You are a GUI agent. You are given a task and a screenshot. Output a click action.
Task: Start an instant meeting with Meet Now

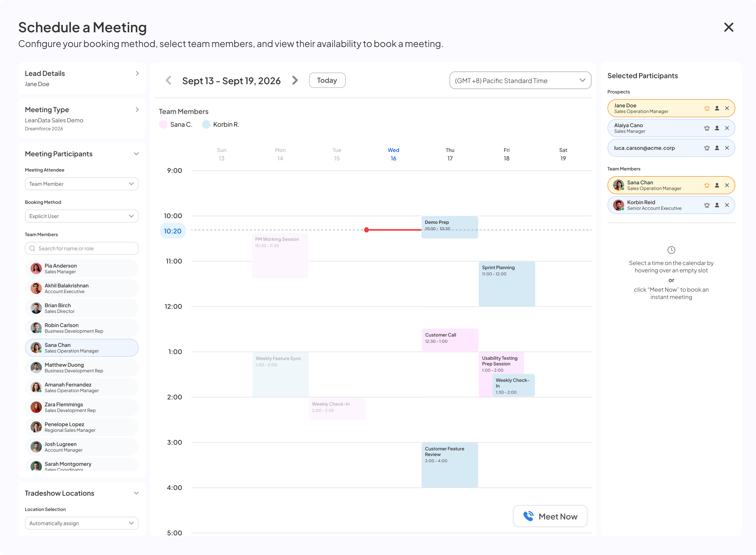point(550,516)
